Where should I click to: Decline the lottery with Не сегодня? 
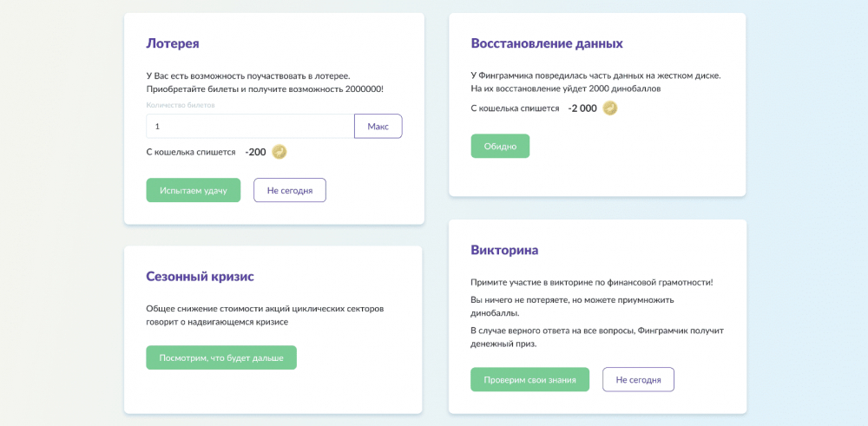(290, 190)
